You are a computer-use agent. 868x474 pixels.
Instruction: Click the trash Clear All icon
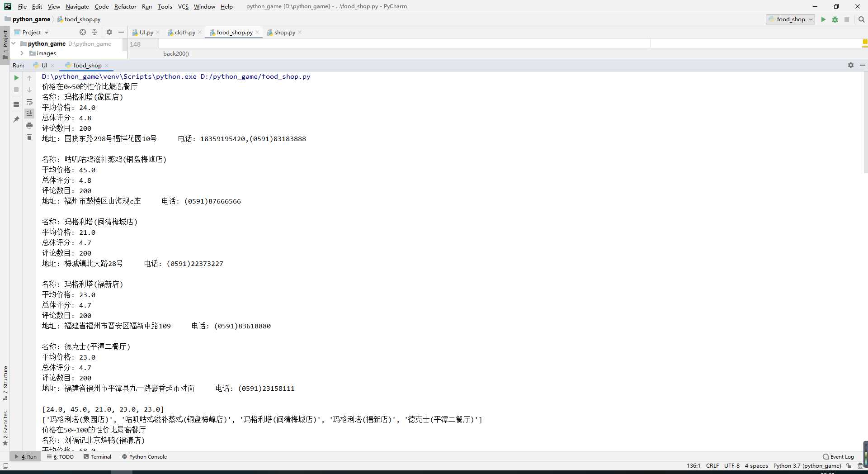click(29, 137)
